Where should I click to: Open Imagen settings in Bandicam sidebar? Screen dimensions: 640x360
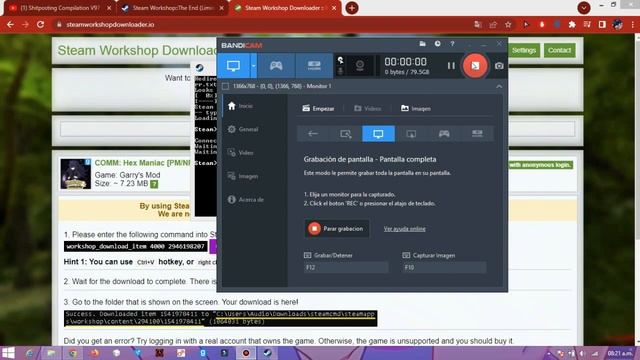pyautogui.click(x=243, y=176)
